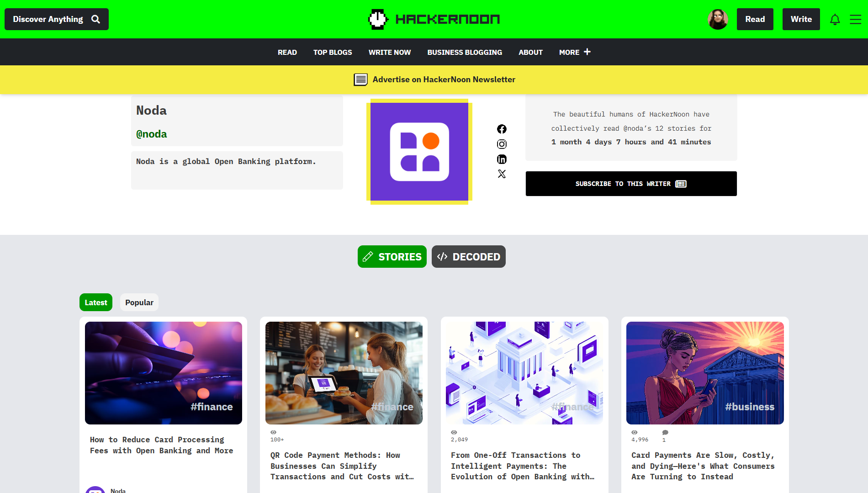Image resolution: width=868 pixels, height=493 pixels.
Task: Click Subscribe to this writer button
Action: [631, 184]
